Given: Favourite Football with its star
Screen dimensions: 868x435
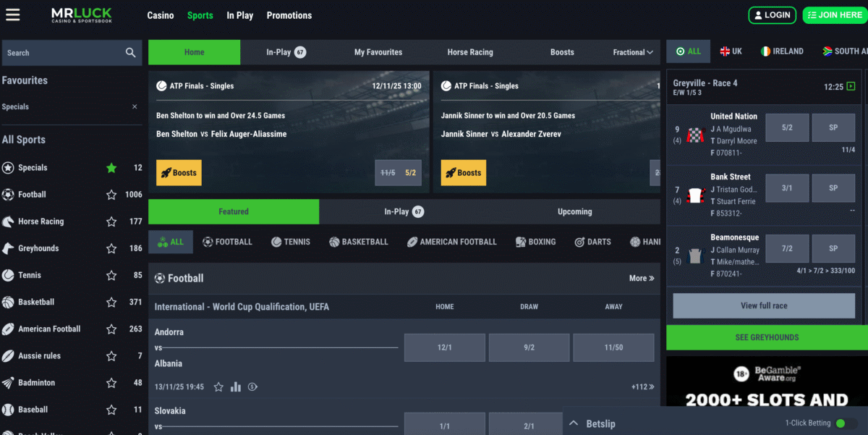Looking at the screenshot, I should (x=111, y=195).
